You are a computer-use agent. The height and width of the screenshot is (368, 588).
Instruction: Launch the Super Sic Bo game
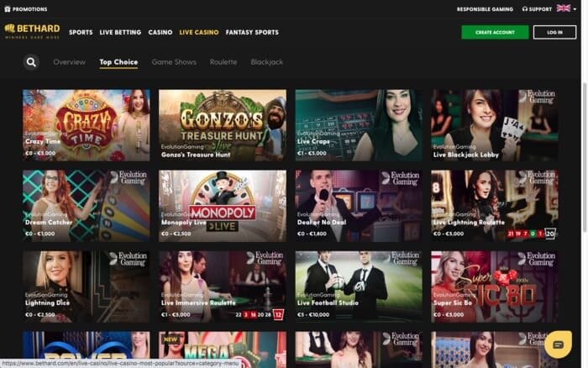[x=495, y=287]
